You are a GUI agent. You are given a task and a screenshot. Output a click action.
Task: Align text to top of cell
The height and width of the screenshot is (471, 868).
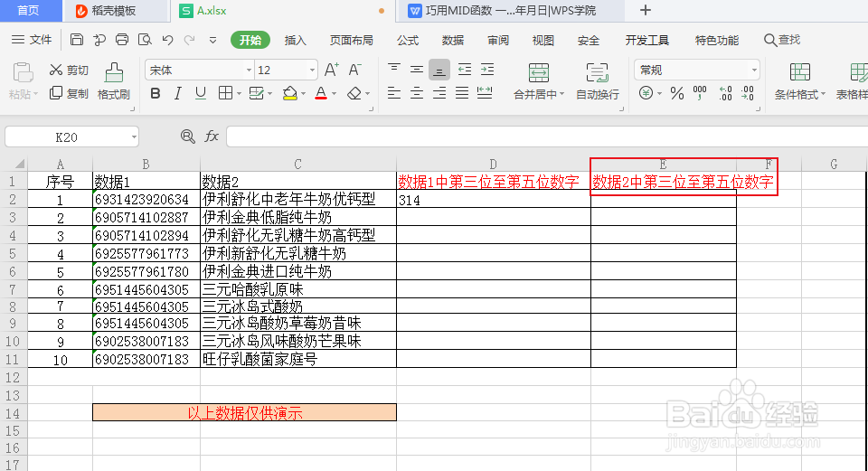click(394, 70)
